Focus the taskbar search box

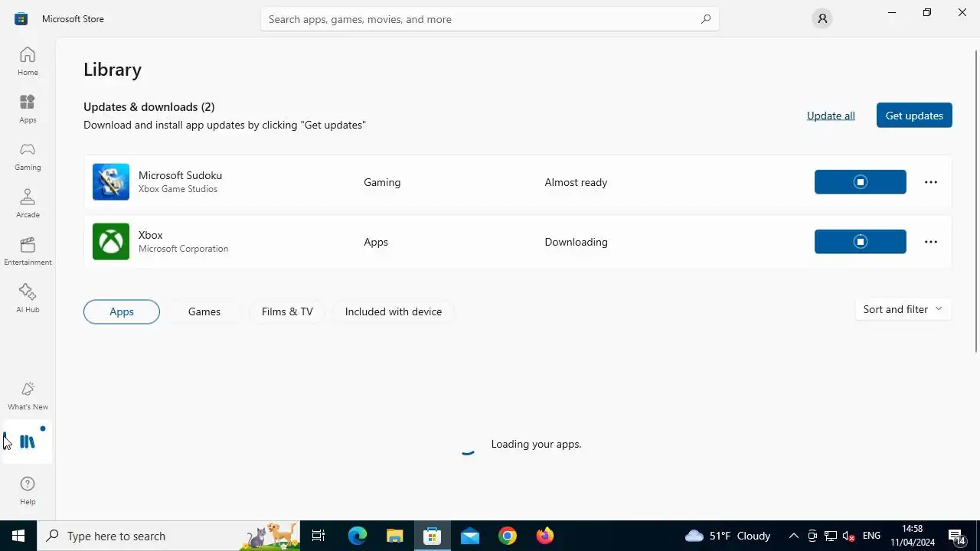(x=168, y=536)
